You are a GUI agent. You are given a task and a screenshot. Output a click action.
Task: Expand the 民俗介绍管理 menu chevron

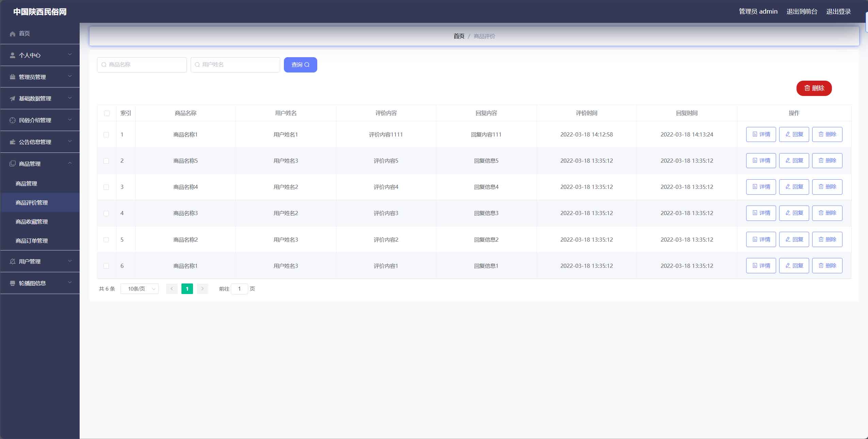pyautogui.click(x=70, y=120)
